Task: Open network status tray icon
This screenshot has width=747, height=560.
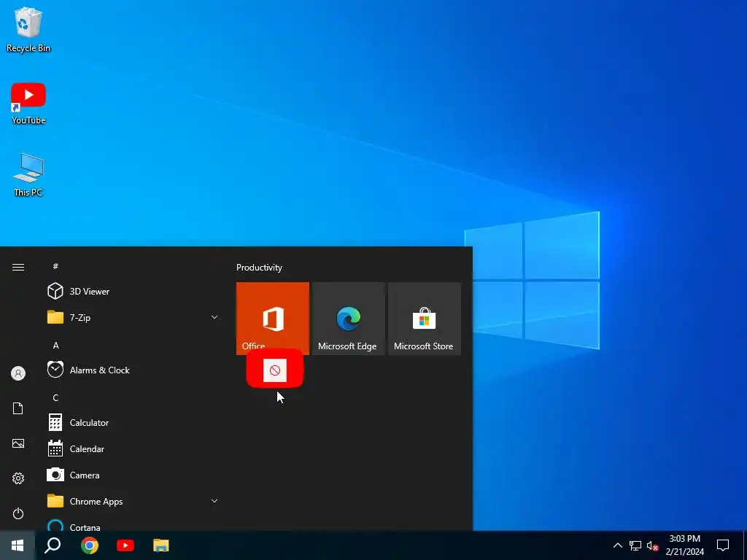Action: click(x=635, y=545)
